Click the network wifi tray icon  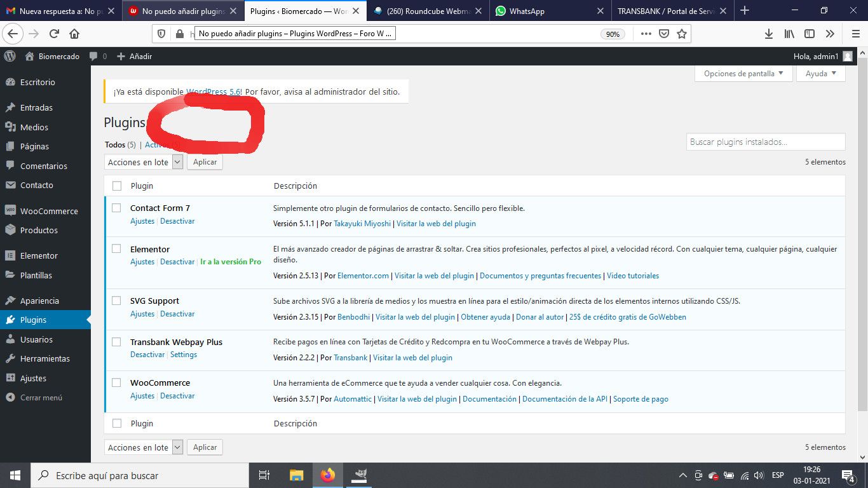(x=744, y=475)
